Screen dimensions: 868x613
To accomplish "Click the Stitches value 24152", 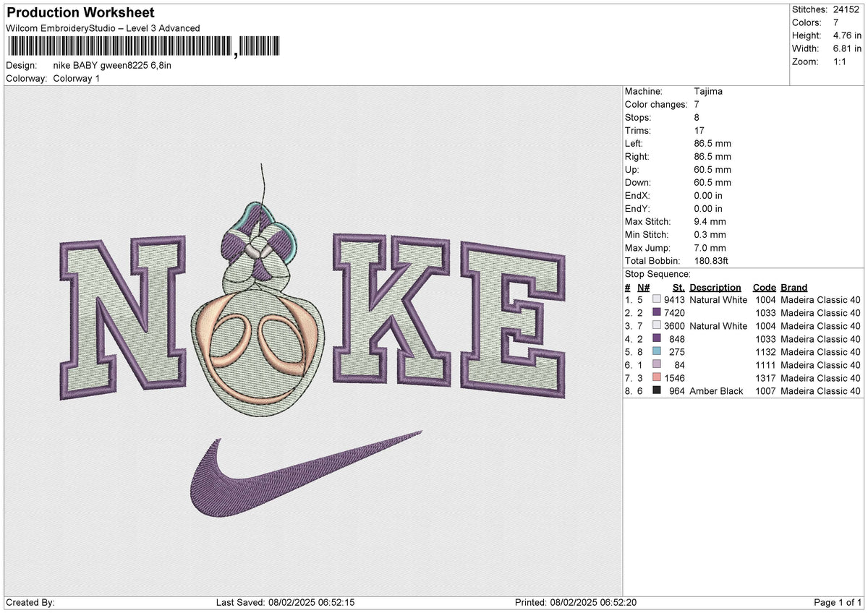I will click(846, 9).
